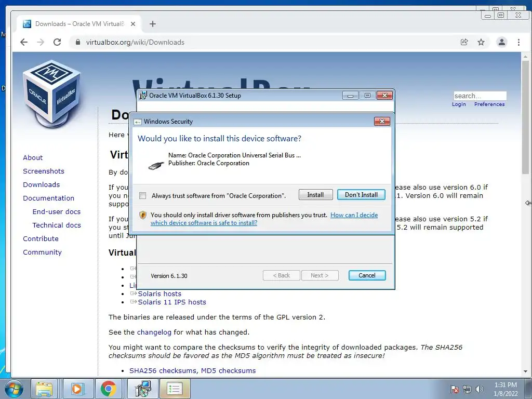The height and width of the screenshot is (399, 532).
Task: Open the Chrome profile avatar menu
Action: click(501, 42)
